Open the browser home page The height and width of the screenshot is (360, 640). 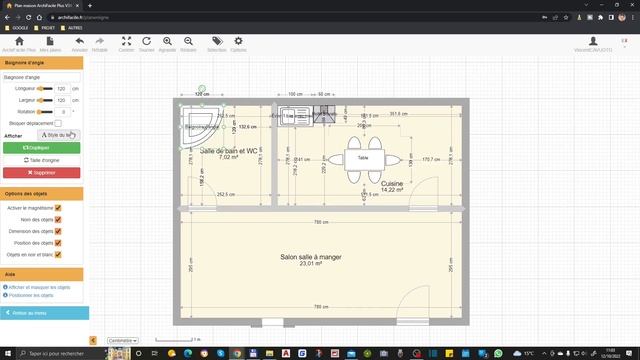(x=39, y=18)
